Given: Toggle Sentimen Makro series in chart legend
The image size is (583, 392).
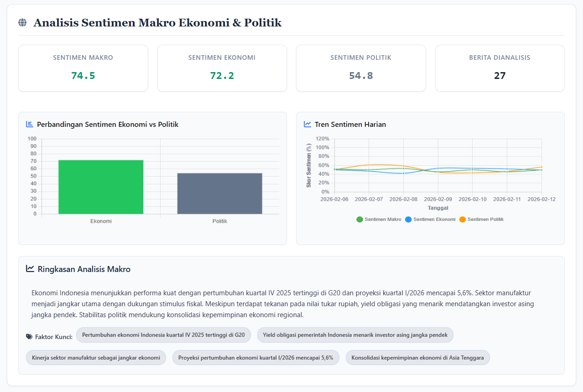Looking at the screenshot, I should click(379, 220).
